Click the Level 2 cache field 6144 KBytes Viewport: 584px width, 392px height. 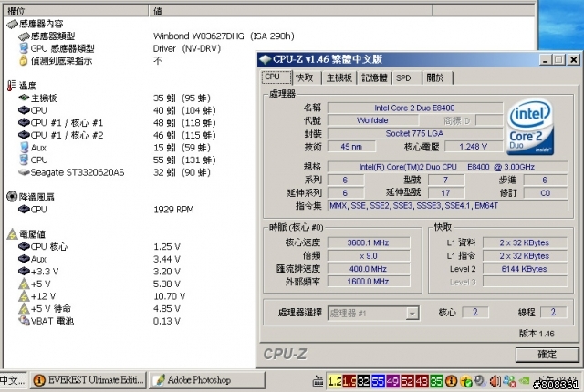(x=525, y=269)
